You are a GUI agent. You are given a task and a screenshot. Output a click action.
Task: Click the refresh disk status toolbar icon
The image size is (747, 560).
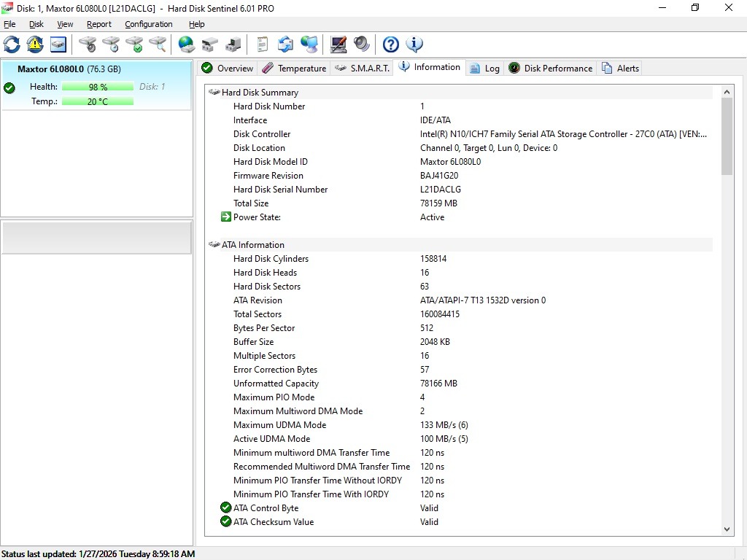(12, 44)
